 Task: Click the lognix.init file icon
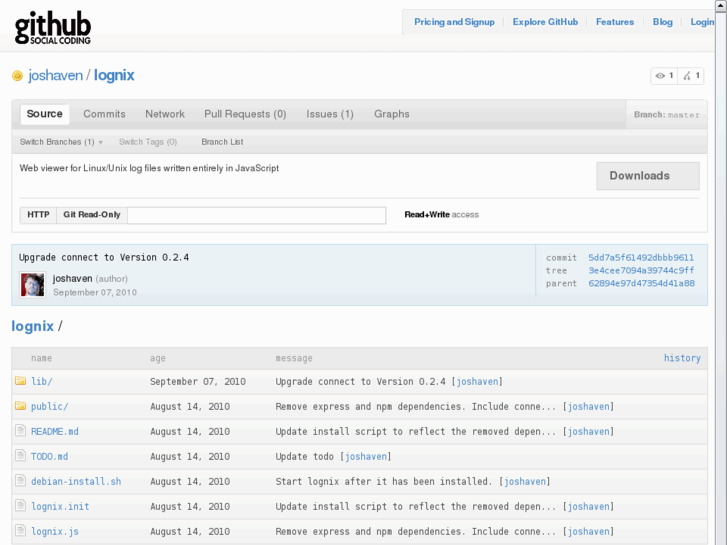[x=20, y=506]
